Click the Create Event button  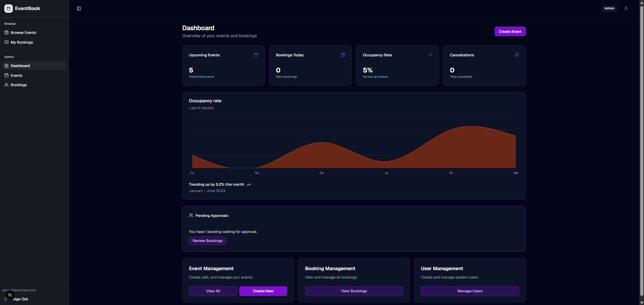[x=510, y=31]
